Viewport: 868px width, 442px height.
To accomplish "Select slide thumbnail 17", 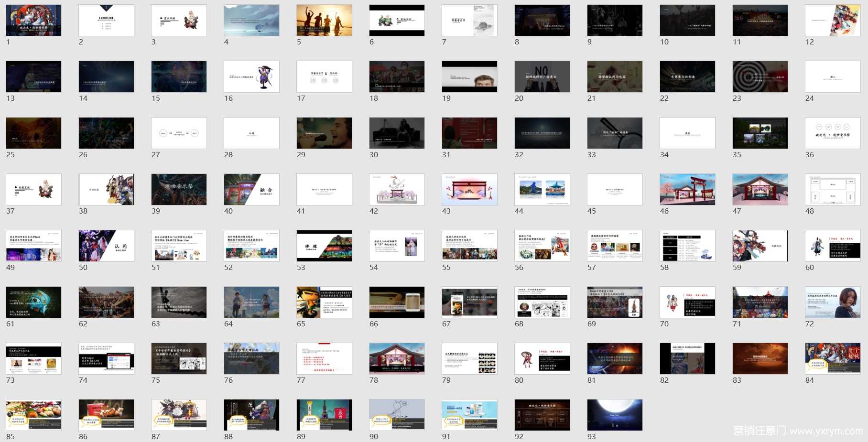I will click(x=324, y=76).
